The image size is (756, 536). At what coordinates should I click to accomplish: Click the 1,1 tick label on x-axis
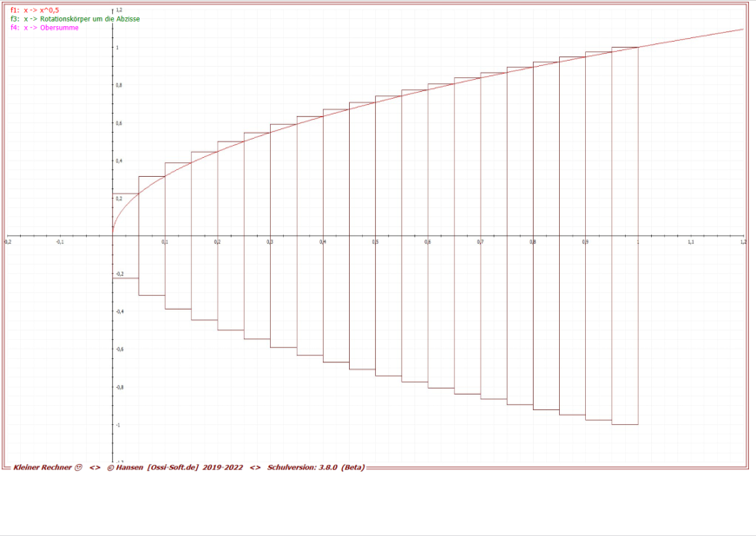pos(691,242)
